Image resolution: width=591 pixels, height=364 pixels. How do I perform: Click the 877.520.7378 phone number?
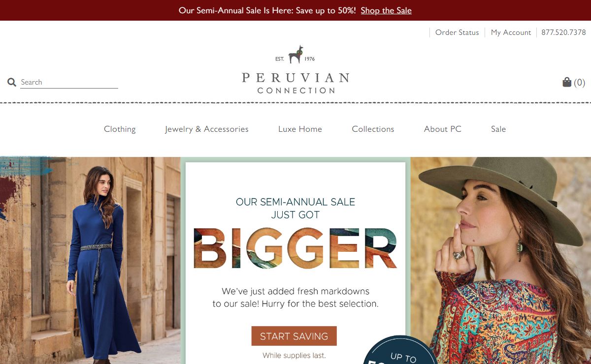[563, 32]
